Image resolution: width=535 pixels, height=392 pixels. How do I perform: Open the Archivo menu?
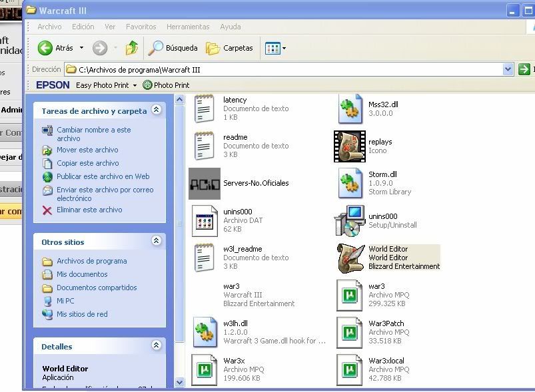pyautogui.click(x=49, y=27)
